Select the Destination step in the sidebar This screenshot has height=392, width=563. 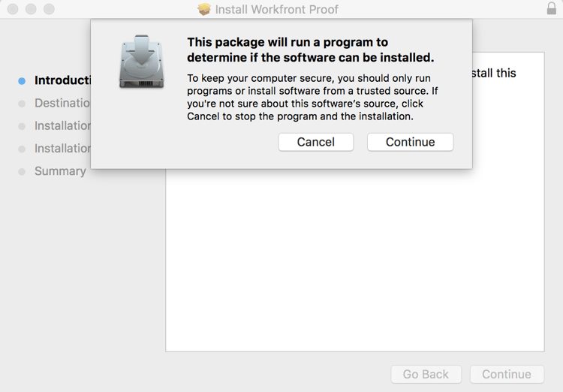[62, 103]
